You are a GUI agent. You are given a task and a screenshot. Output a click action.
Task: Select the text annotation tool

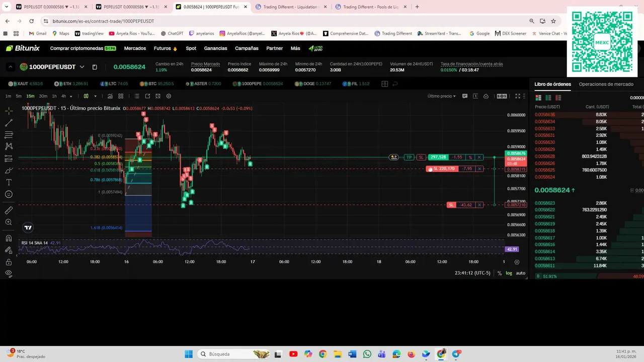tap(9, 182)
